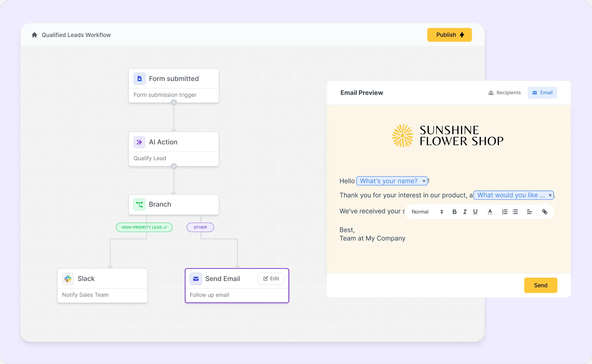This screenshot has width=592, height=364.
Task: Switch to the Email tab
Action: click(542, 93)
